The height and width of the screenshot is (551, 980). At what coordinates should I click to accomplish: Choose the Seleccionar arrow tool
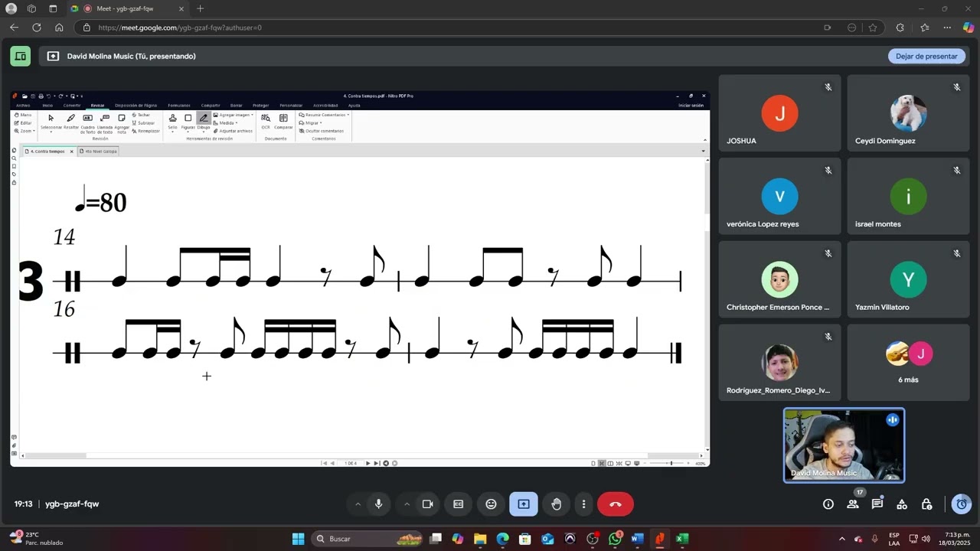[x=51, y=122]
